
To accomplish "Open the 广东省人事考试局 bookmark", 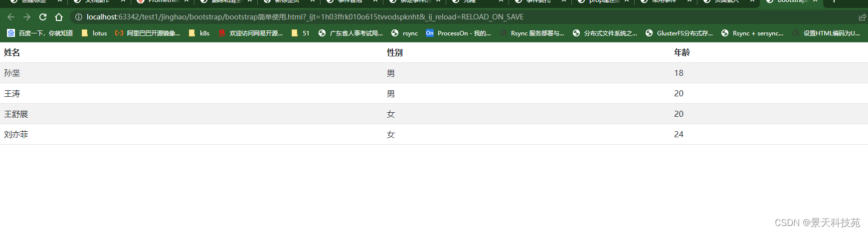I will point(350,33).
